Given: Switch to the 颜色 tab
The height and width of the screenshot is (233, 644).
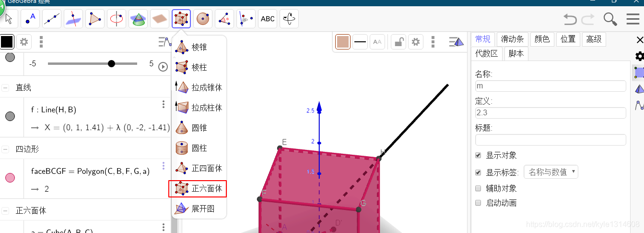Looking at the screenshot, I should click(542, 39).
